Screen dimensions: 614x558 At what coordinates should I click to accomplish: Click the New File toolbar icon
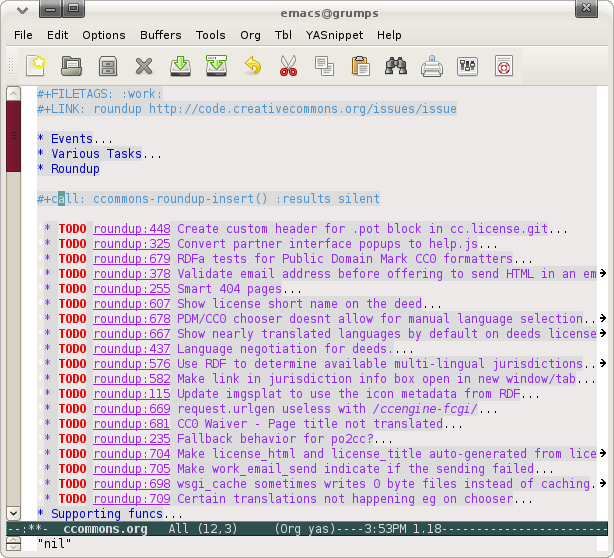click(36, 67)
